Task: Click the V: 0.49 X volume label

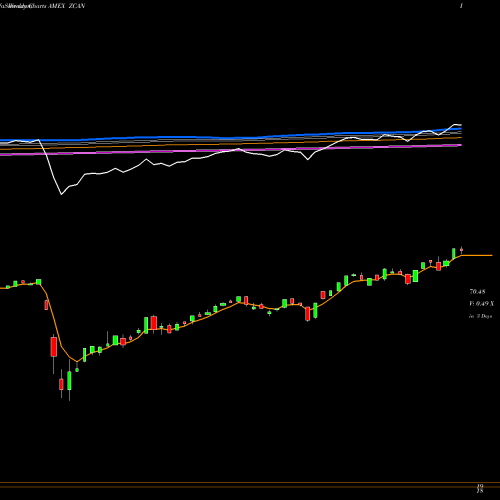Action: click(x=481, y=304)
